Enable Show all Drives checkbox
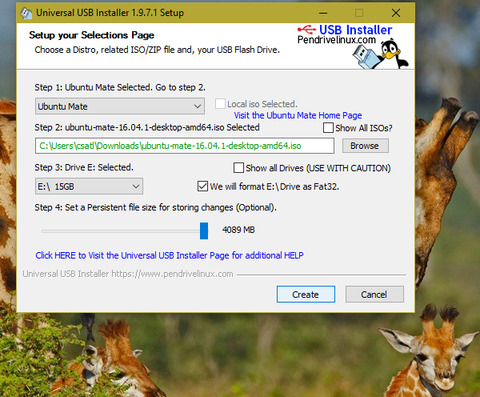The image size is (480, 397). tap(238, 168)
